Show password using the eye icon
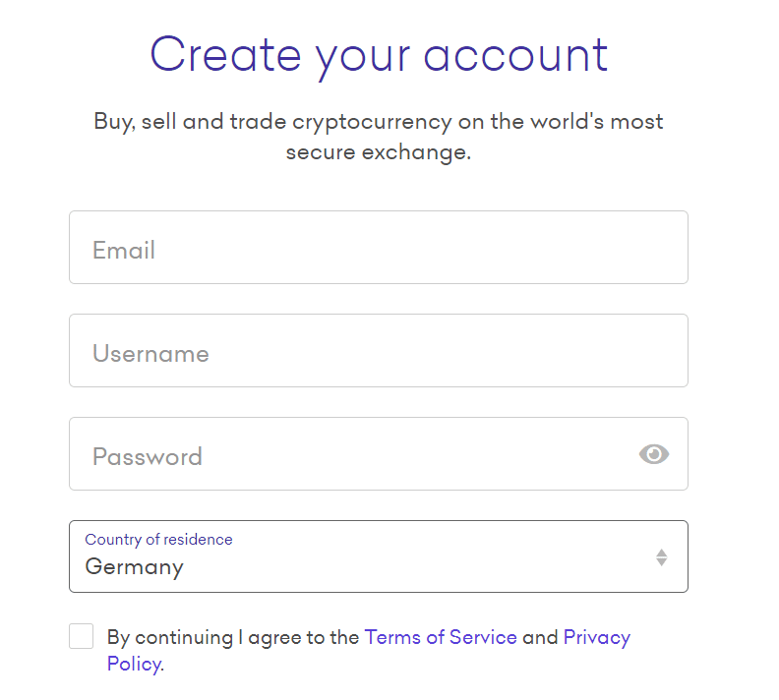Screen dimensions: 779x700 point(654,454)
